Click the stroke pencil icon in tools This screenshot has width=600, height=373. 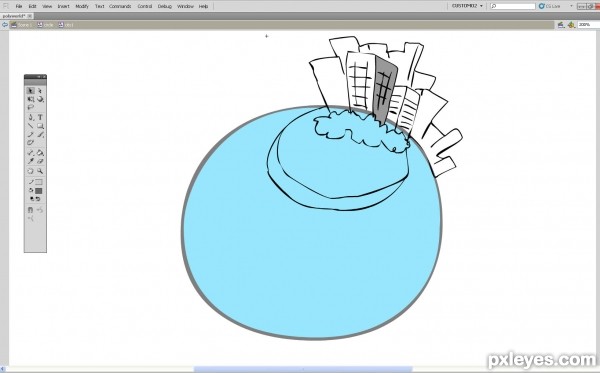point(31,182)
